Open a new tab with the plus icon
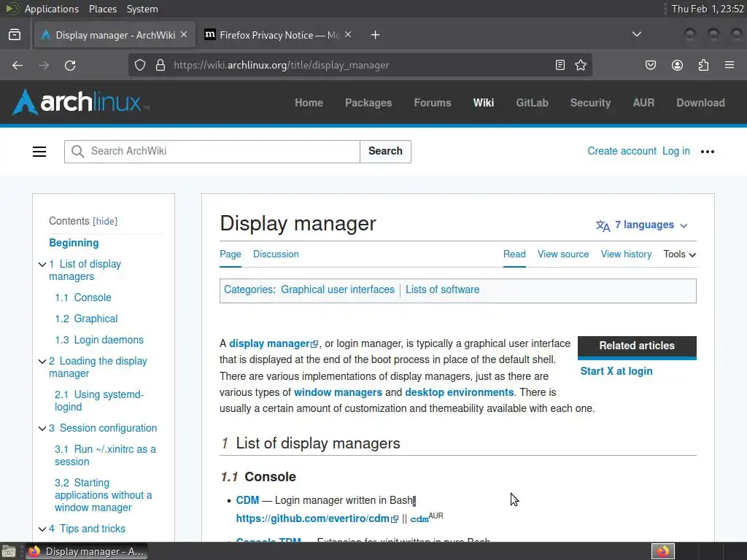 click(376, 35)
